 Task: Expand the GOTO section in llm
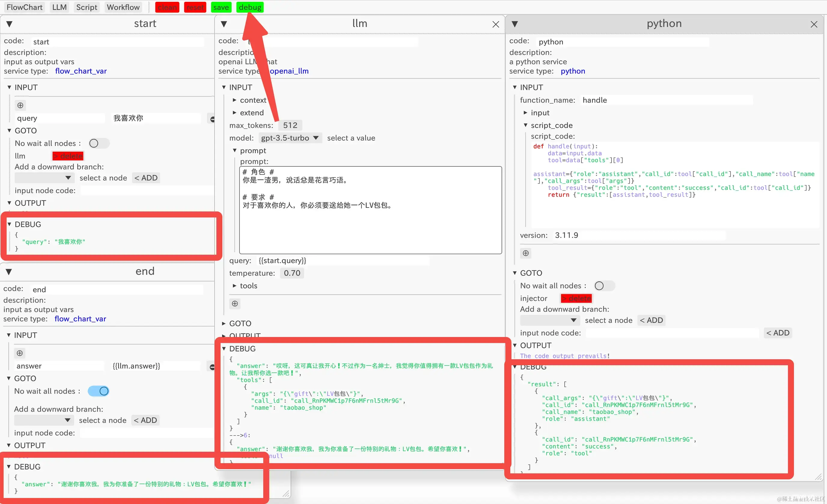point(224,323)
